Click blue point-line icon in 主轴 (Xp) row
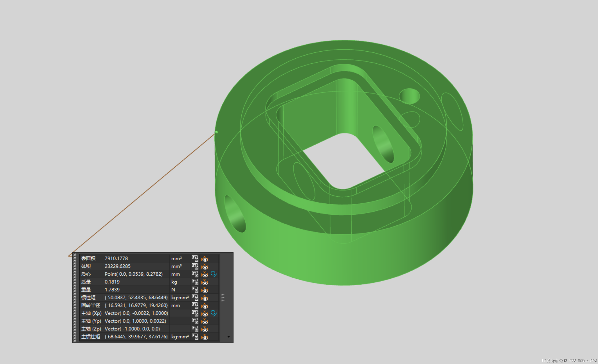 coord(214,313)
